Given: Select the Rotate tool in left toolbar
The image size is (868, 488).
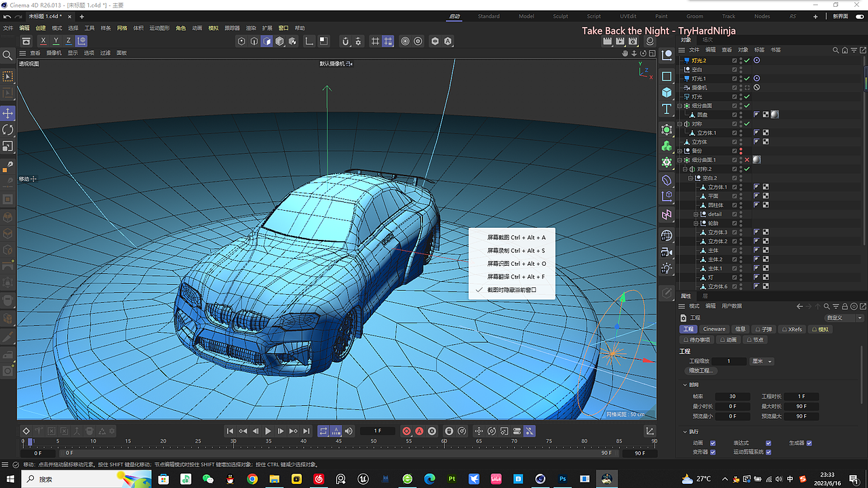Looking at the screenshot, I should tap(8, 129).
